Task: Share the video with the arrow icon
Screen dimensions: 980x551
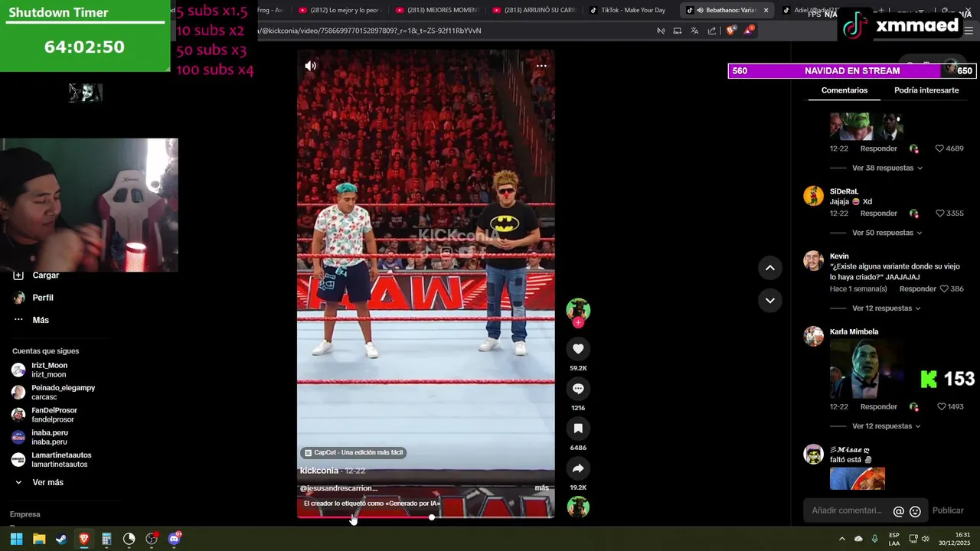Action: pyautogui.click(x=578, y=468)
